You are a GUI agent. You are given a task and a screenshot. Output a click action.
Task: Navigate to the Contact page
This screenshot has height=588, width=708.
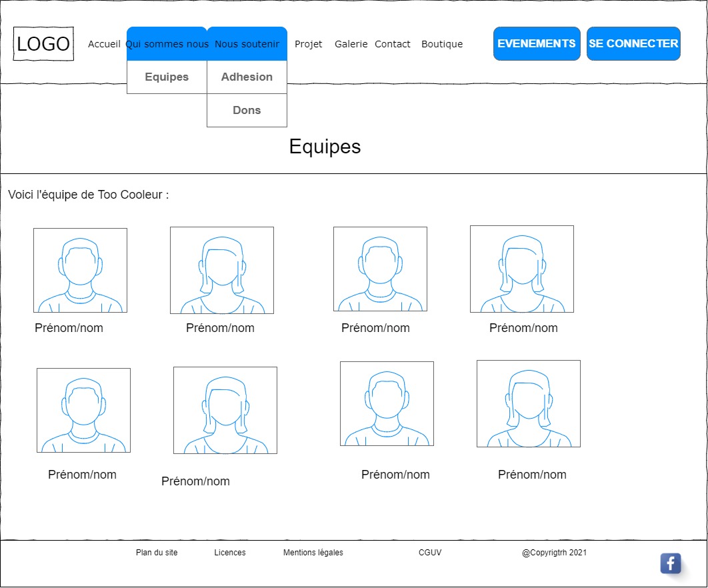click(x=392, y=44)
